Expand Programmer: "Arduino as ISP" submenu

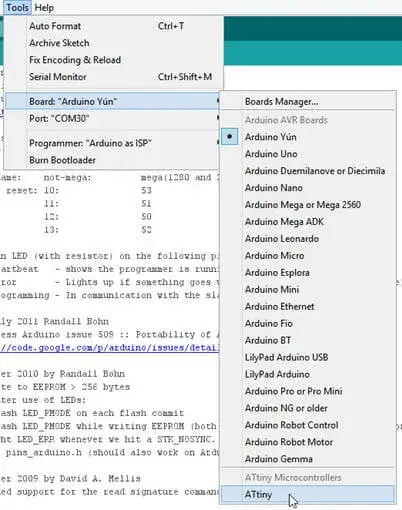coord(112,143)
